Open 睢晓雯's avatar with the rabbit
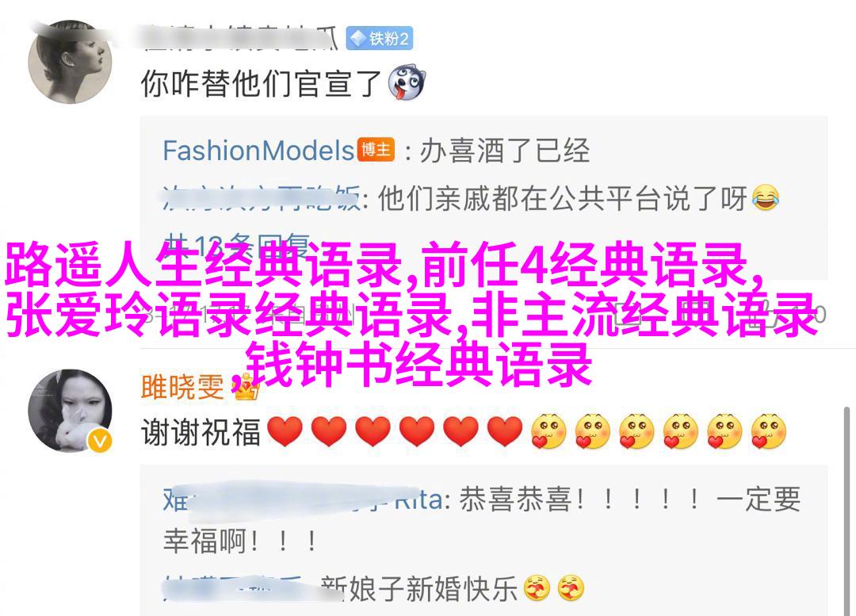 tap(70, 411)
